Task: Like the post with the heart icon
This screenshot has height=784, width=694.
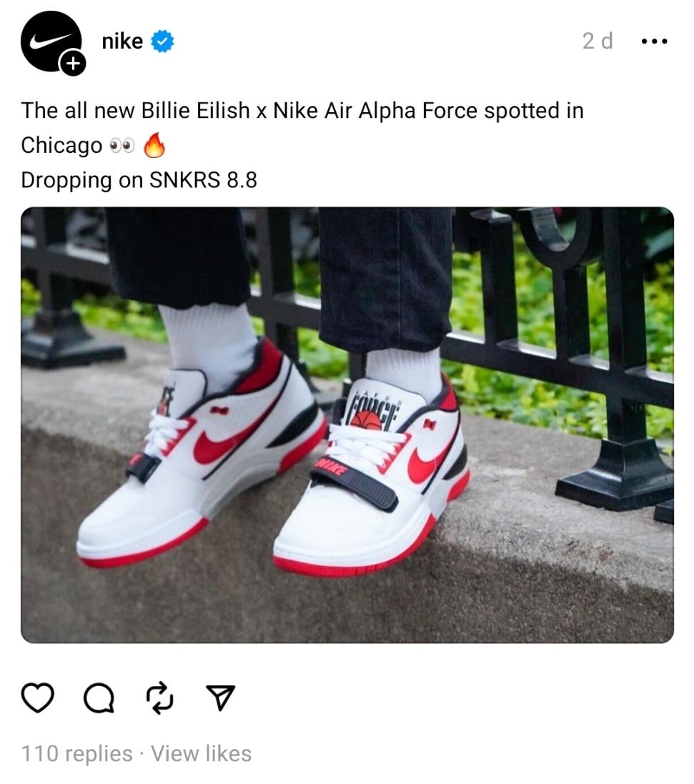Action: click(x=38, y=698)
